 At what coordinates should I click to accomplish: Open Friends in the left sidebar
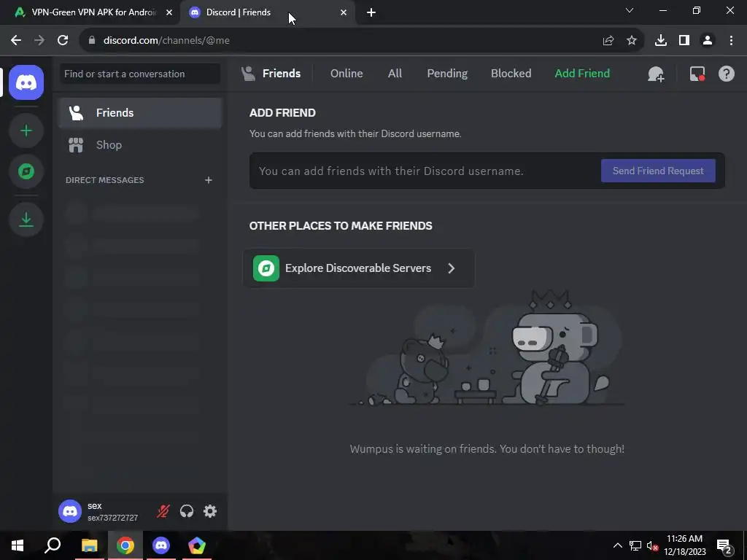(140, 113)
